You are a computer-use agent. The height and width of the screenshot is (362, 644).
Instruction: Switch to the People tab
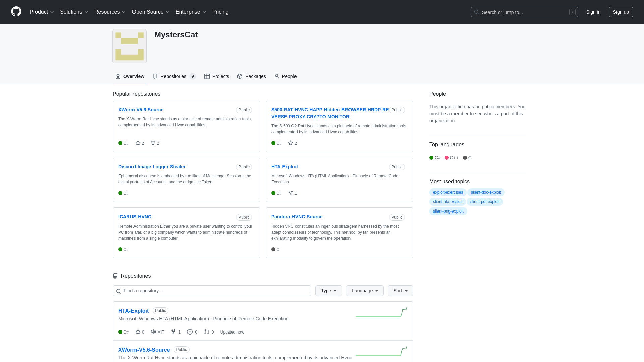pyautogui.click(x=285, y=76)
